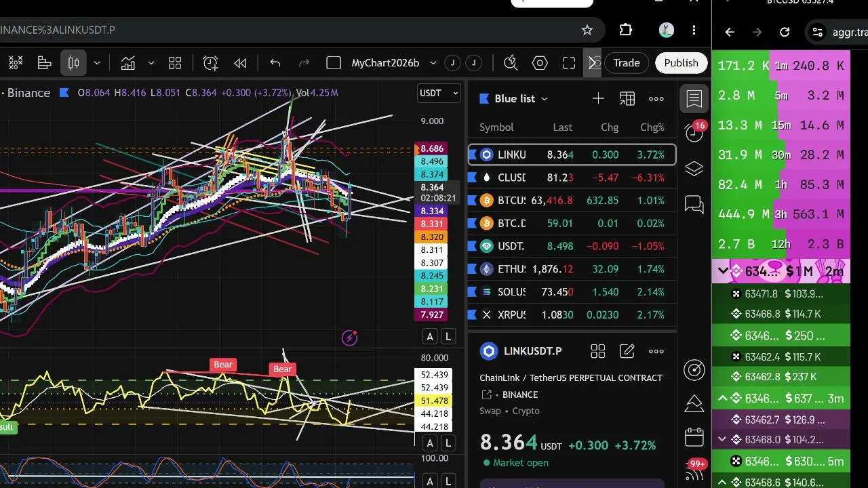The height and width of the screenshot is (488, 868).
Task: Toggle auto scale A on main chart
Action: coord(430,336)
